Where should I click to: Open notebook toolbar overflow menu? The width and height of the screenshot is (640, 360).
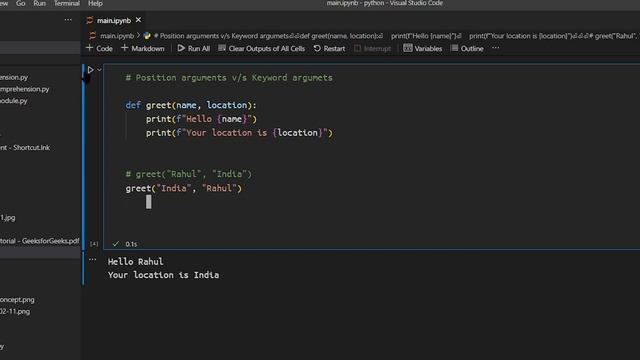click(x=496, y=48)
